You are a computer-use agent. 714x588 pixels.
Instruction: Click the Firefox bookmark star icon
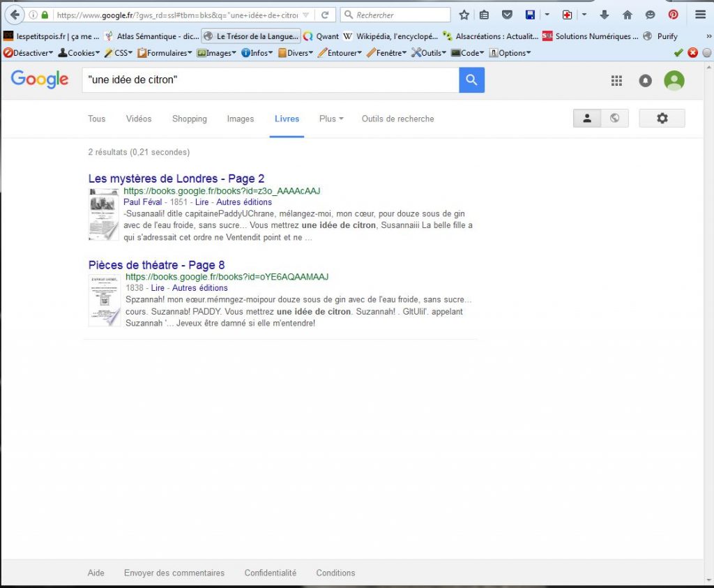(x=464, y=15)
